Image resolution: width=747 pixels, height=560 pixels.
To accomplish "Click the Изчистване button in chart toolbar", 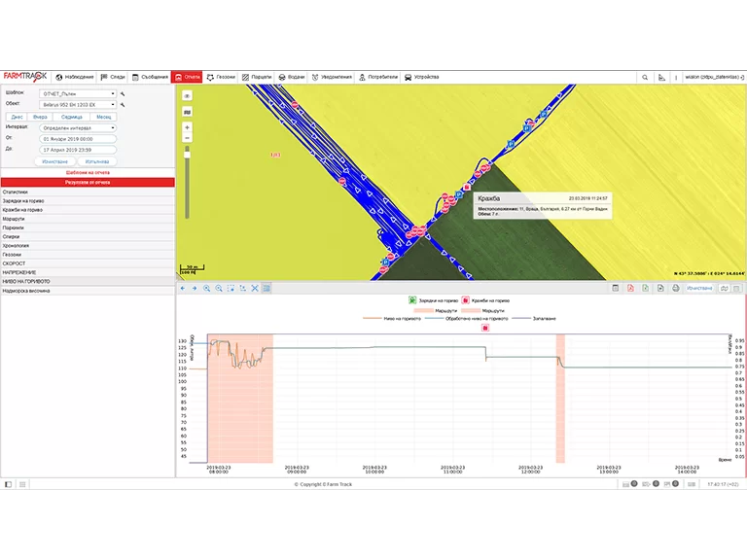I will point(699,288).
